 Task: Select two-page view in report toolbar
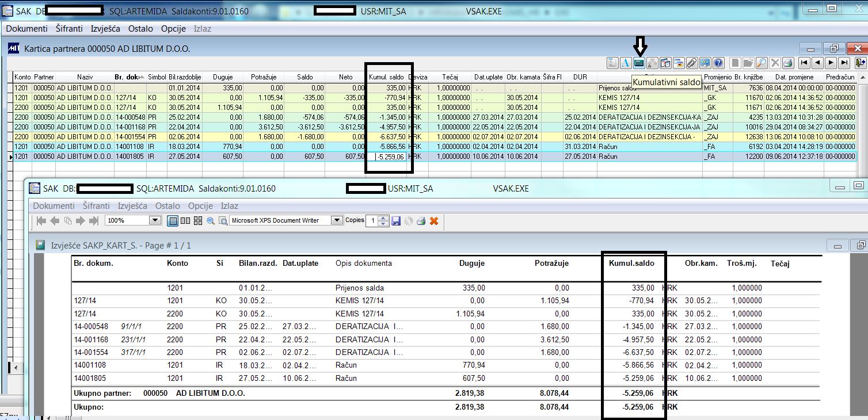(185, 220)
